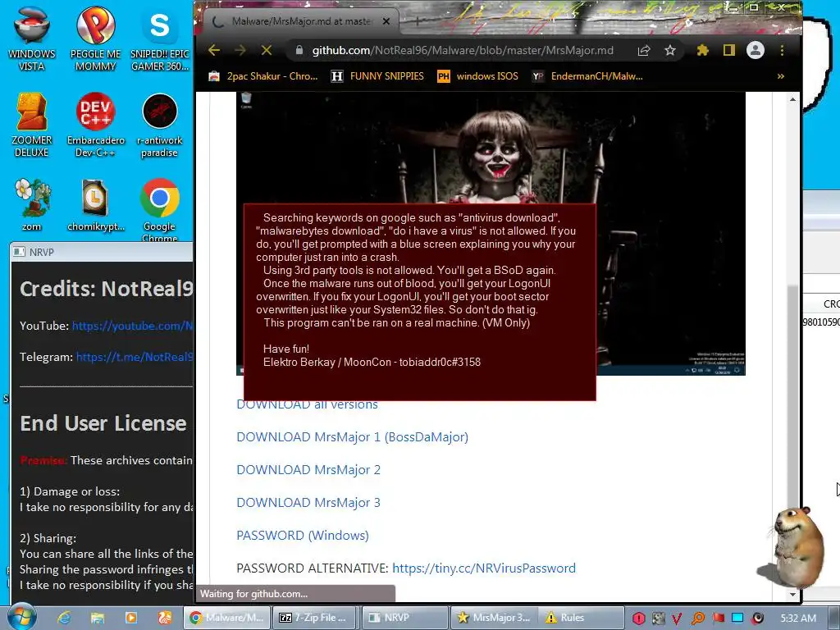The width and height of the screenshot is (840, 630).
Task: Switch to the Rules taskbar button
Action: tap(582, 618)
